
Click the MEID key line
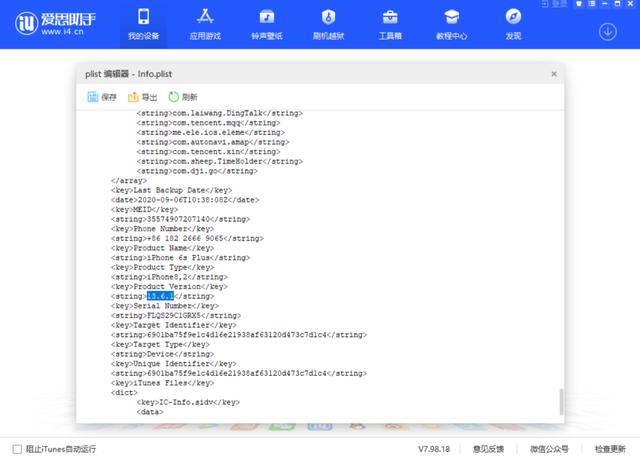pyautogui.click(x=144, y=209)
